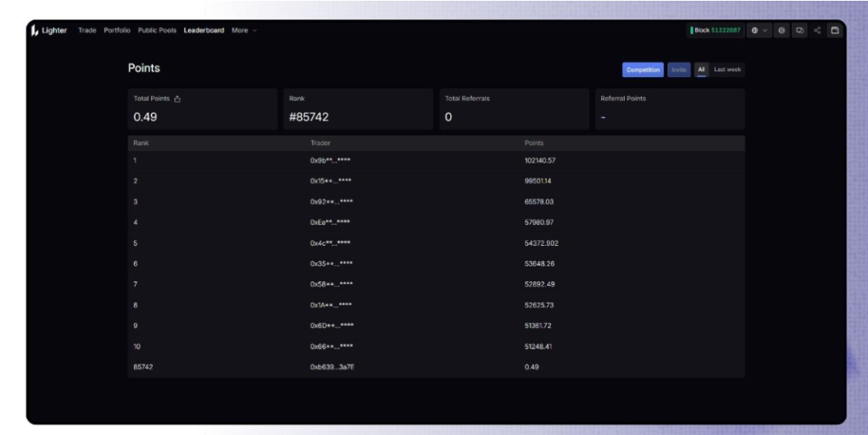Expand the More menu in navigation
Image resolution: width=868 pixels, height=435 pixels.
pos(243,31)
